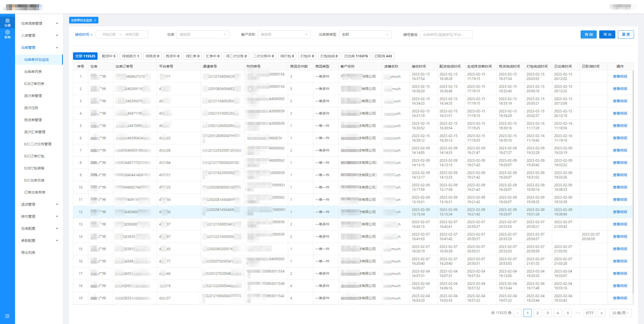Filter by 打包中 0 status
Viewport: 644px width, 324px height.
coord(307,56)
